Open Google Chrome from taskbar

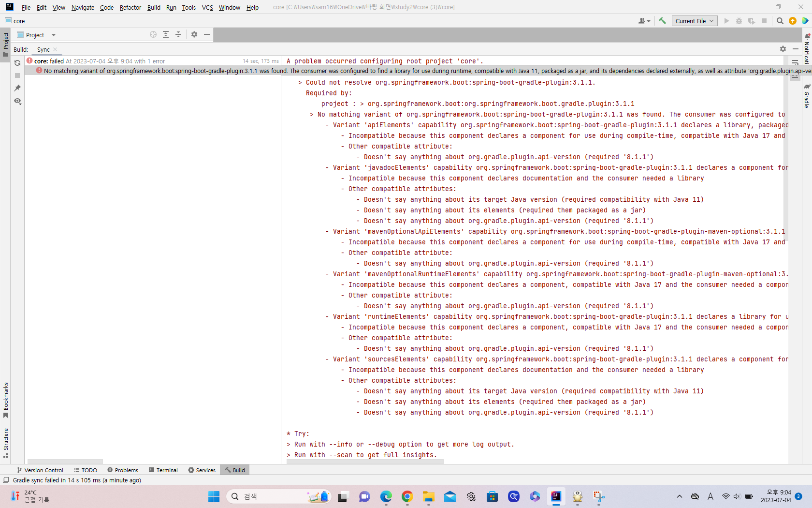click(407, 496)
